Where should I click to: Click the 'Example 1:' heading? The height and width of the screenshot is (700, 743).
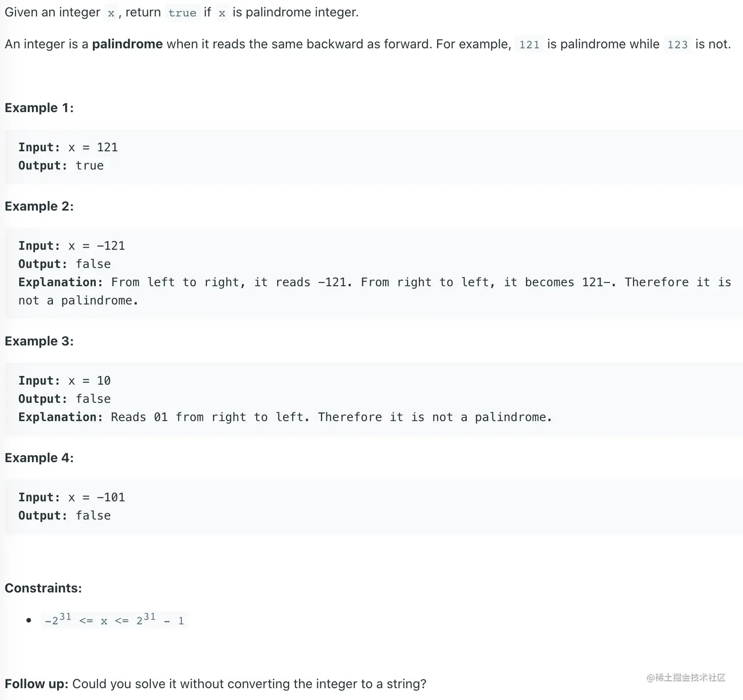[x=39, y=108]
